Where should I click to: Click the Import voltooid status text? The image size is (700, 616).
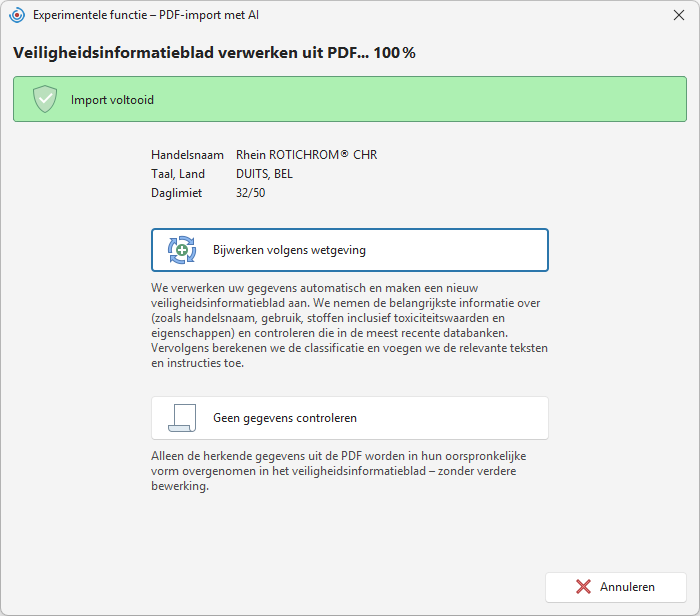point(112,100)
